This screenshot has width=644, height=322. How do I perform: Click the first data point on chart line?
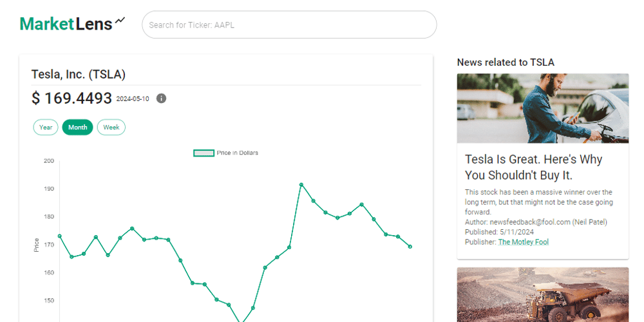59,236
